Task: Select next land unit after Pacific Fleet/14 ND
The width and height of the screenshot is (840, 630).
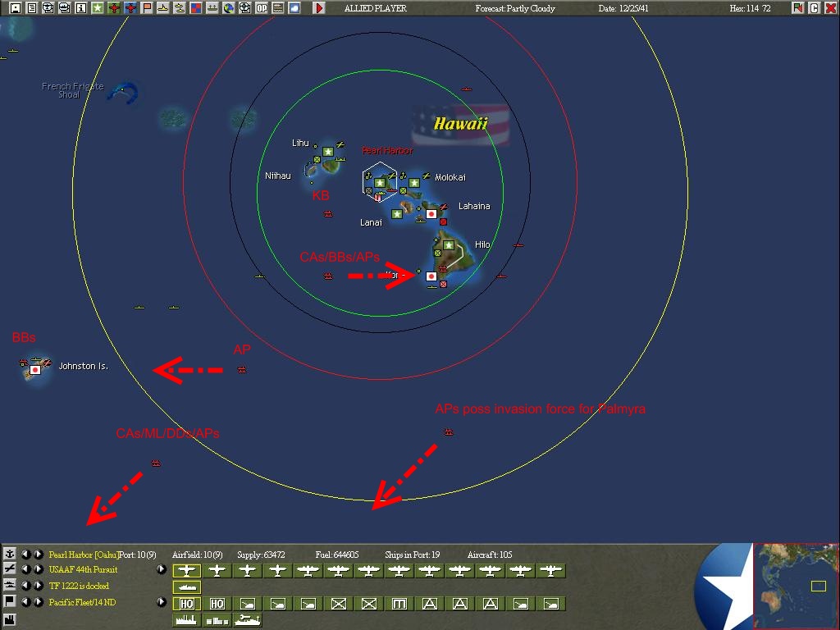Action: pos(38,601)
